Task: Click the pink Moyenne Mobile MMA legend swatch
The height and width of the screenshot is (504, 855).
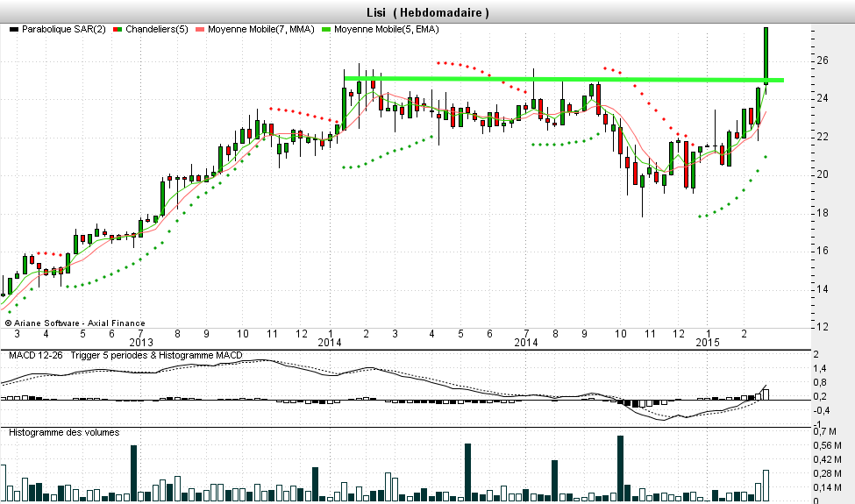Action: tap(200, 30)
